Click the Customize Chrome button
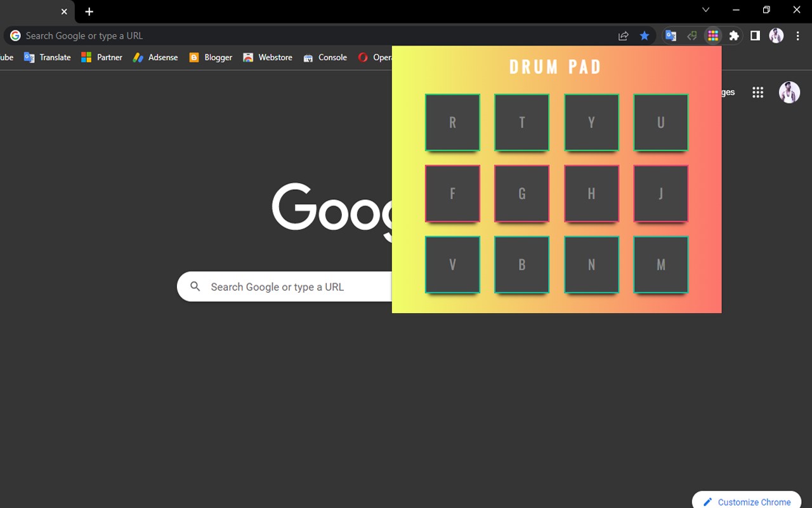Image resolution: width=812 pixels, height=508 pixels. (747, 500)
